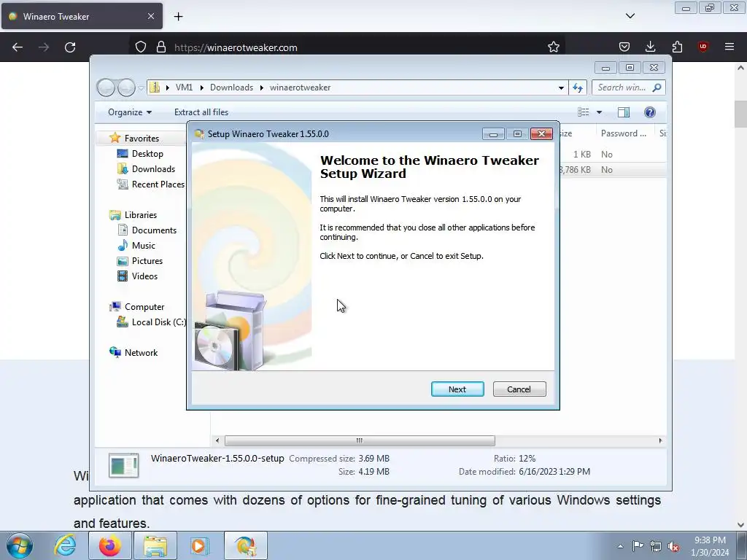The height and width of the screenshot is (560, 747).
Task: Click WinaeroTweaker setup file thumbnail in details pane
Action: click(123, 465)
